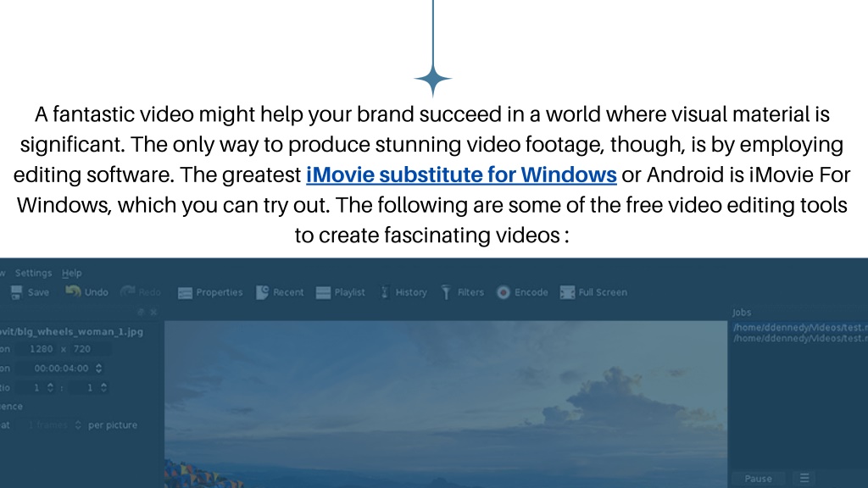Show the Recent files panel
The image size is (868, 488).
point(280,292)
